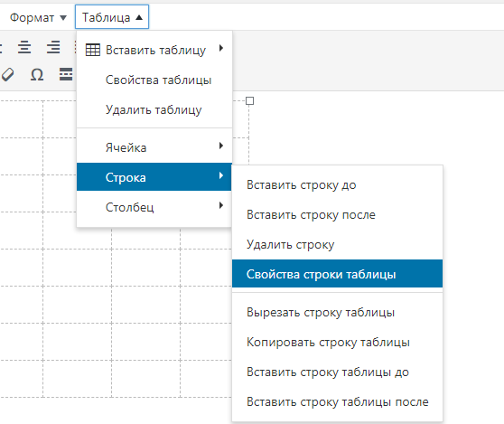Click Вырезать строку таблицы

pos(337,313)
